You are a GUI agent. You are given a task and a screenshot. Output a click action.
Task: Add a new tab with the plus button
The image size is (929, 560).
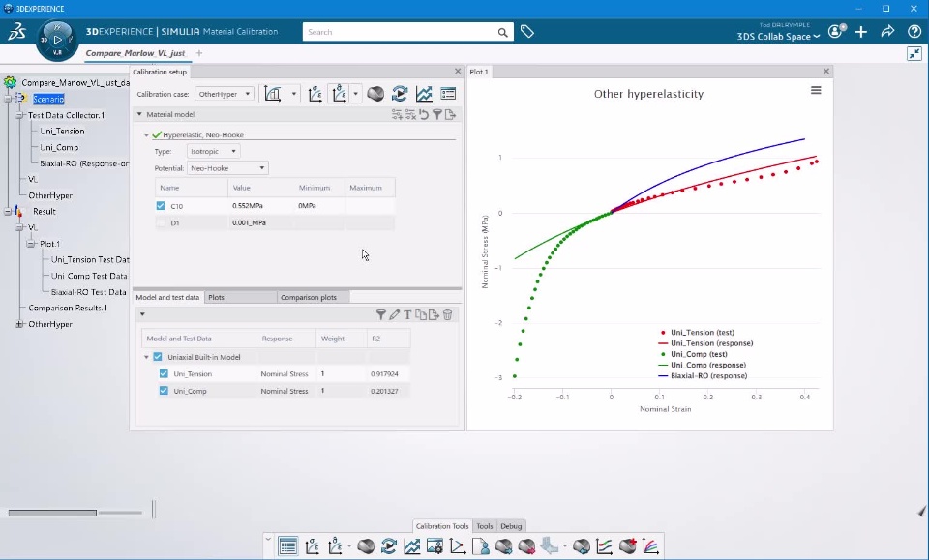199,53
